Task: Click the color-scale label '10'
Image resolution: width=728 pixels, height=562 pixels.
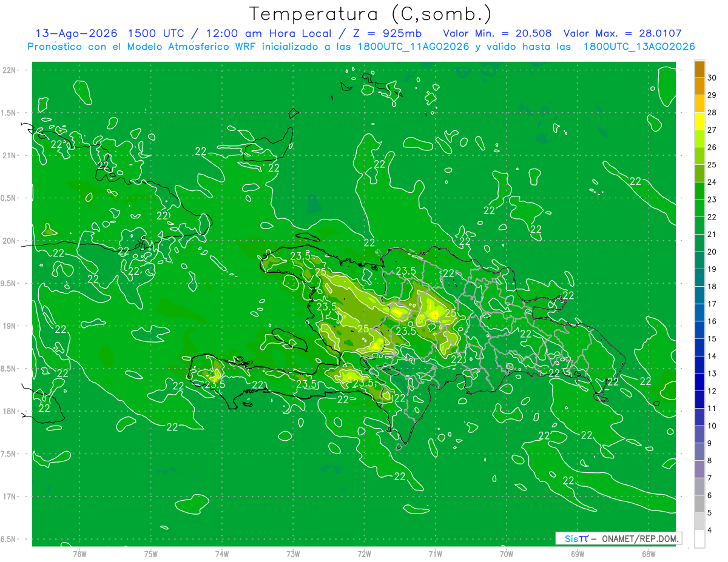Action: 712,426
